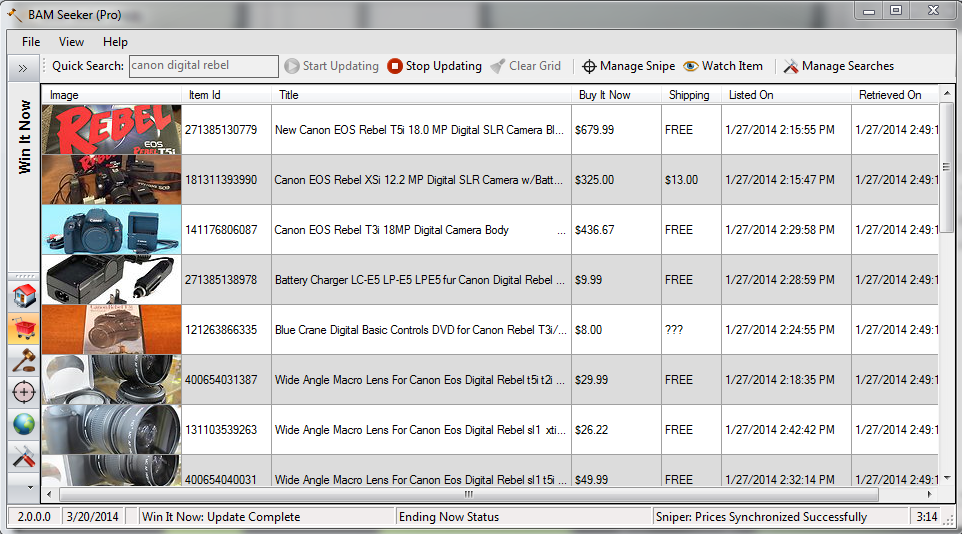Click thumbnail for item 131103539263
Viewport: 962px width, 534px height.
pyautogui.click(x=112, y=430)
